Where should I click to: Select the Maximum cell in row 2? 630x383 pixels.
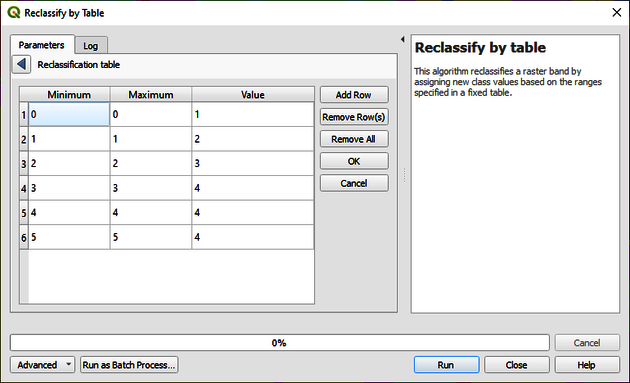click(x=151, y=139)
